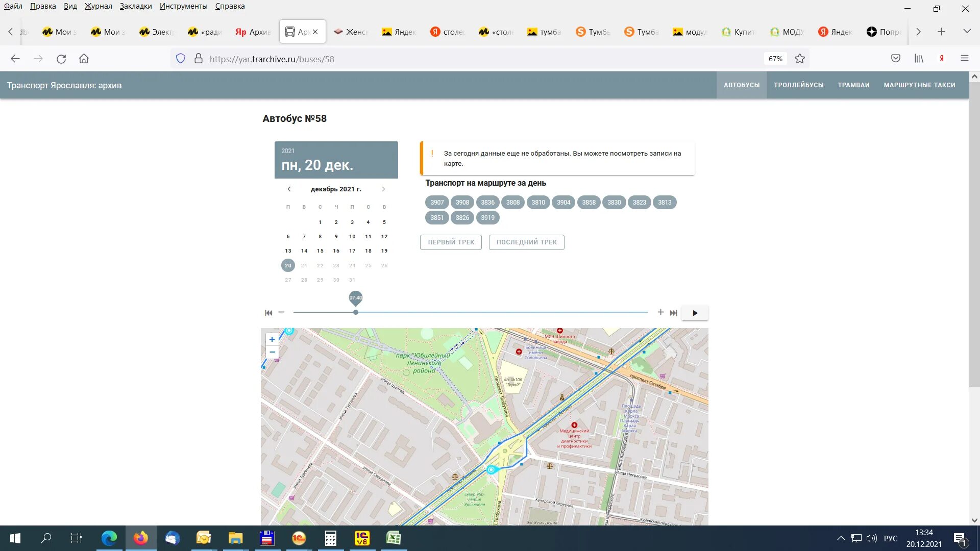
Task: Open Windows Start menu
Action: (x=15, y=538)
